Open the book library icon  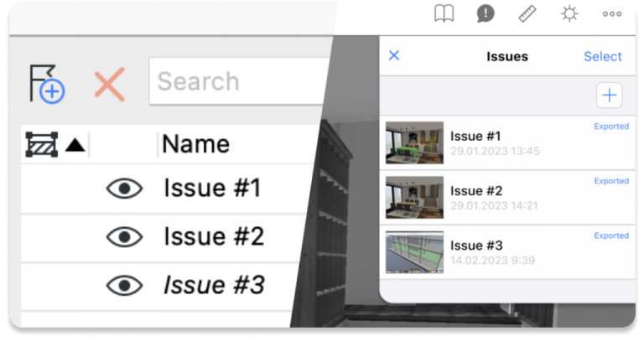(x=444, y=14)
